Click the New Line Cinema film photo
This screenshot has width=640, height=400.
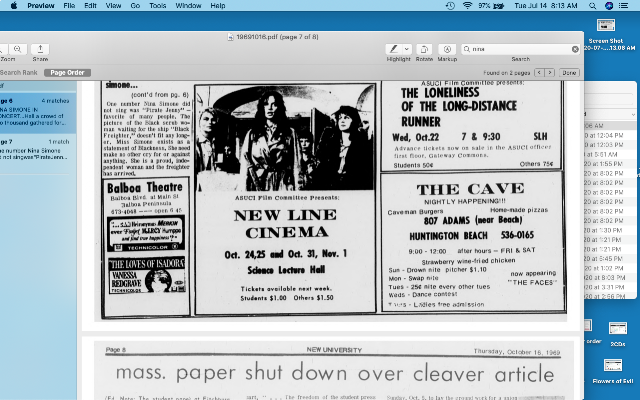click(x=285, y=138)
